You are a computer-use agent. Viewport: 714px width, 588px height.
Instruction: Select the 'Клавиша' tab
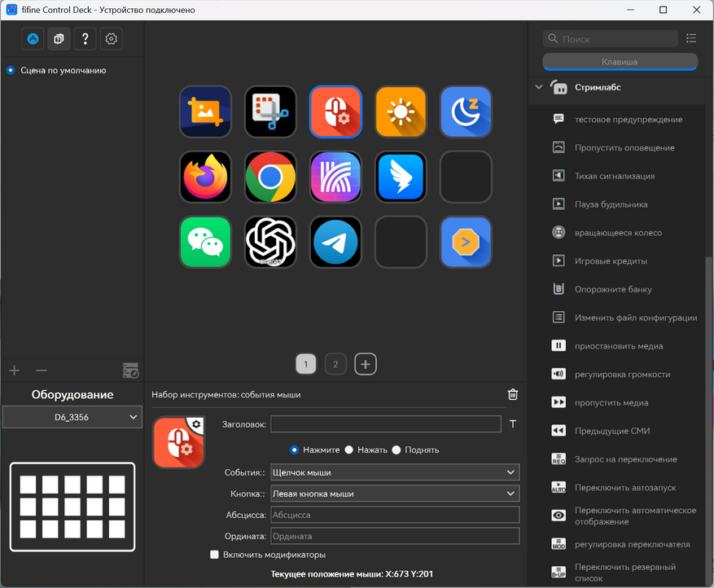click(x=620, y=62)
